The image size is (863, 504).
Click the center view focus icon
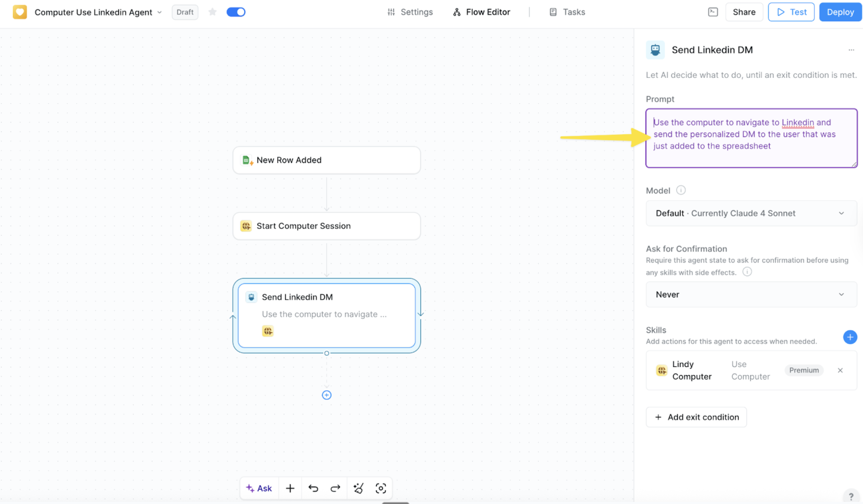pos(381,488)
